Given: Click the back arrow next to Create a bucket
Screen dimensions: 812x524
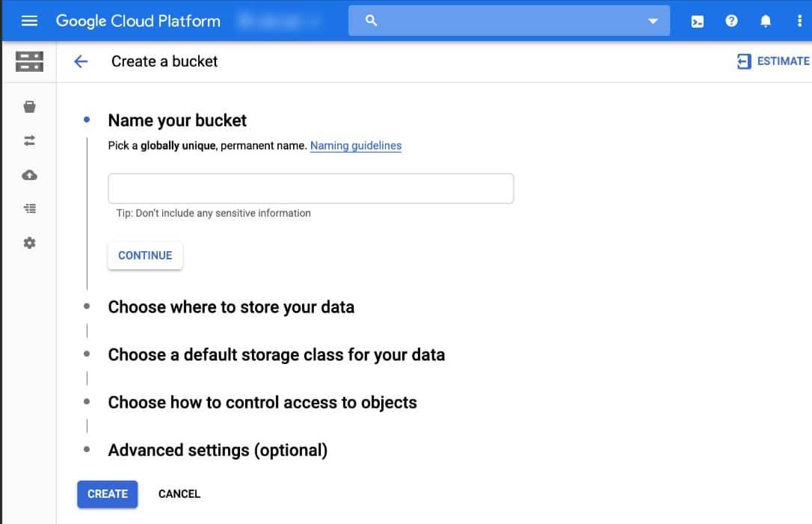Looking at the screenshot, I should 80,61.
